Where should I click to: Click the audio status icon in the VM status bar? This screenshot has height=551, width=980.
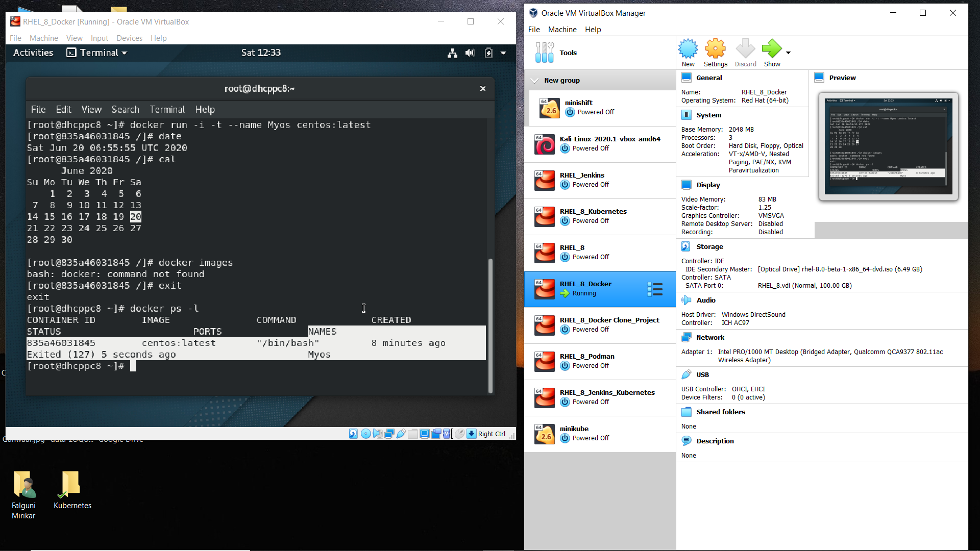tap(378, 434)
